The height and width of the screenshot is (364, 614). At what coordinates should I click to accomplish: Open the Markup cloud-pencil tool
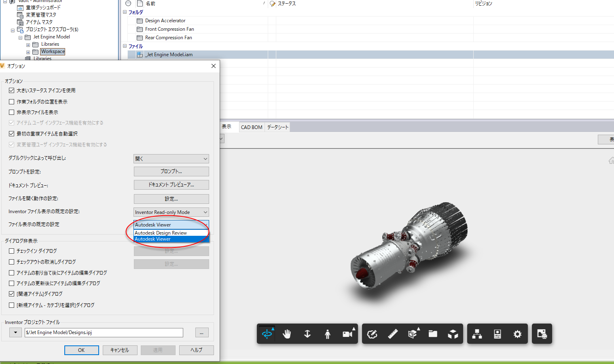click(372, 334)
